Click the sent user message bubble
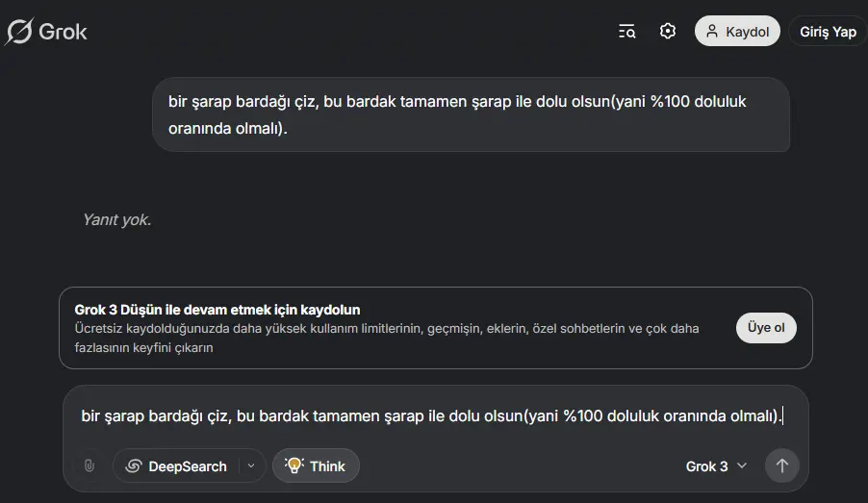The image size is (868, 503). tap(472, 114)
